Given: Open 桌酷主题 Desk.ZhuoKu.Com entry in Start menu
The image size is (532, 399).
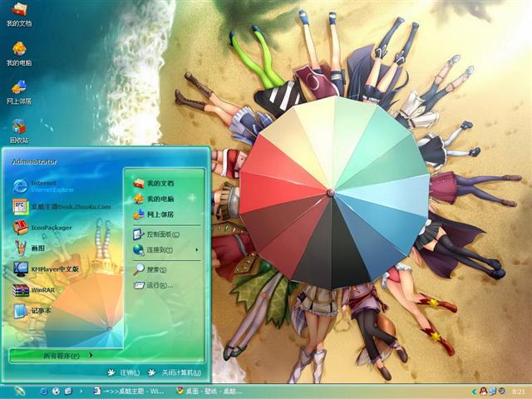Looking at the screenshot, I should pos(62,207).
